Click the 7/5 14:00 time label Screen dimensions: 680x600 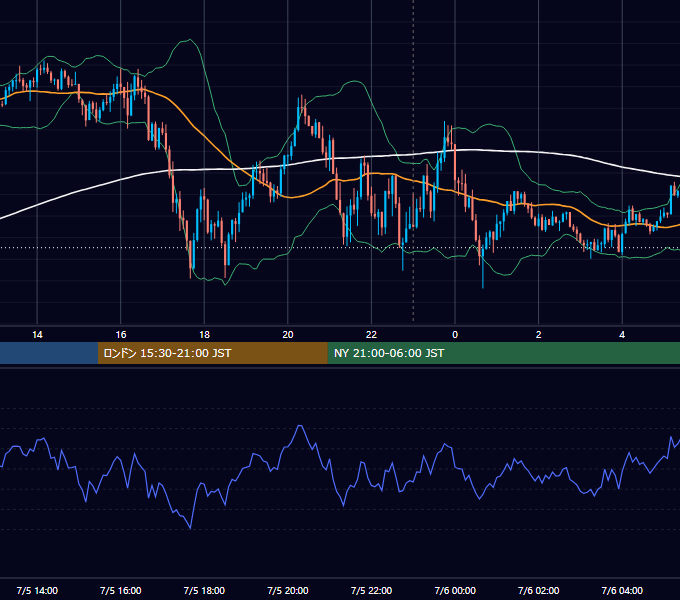tap(37, 590)
